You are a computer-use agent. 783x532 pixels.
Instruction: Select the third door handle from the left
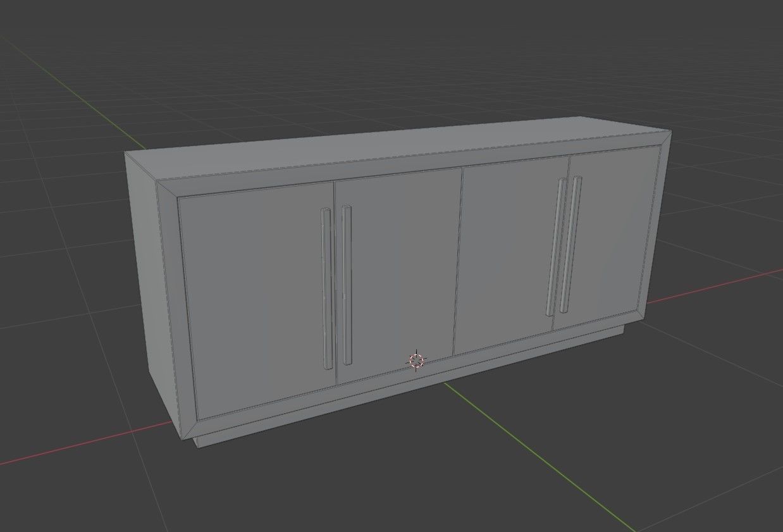pos(555,247)
